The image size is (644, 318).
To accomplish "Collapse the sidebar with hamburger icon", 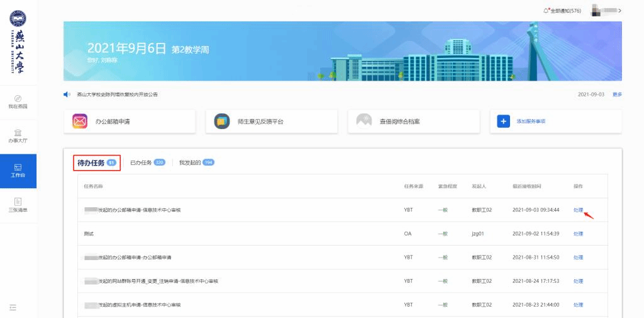I will pyautogui.click(x=13, y=307).
